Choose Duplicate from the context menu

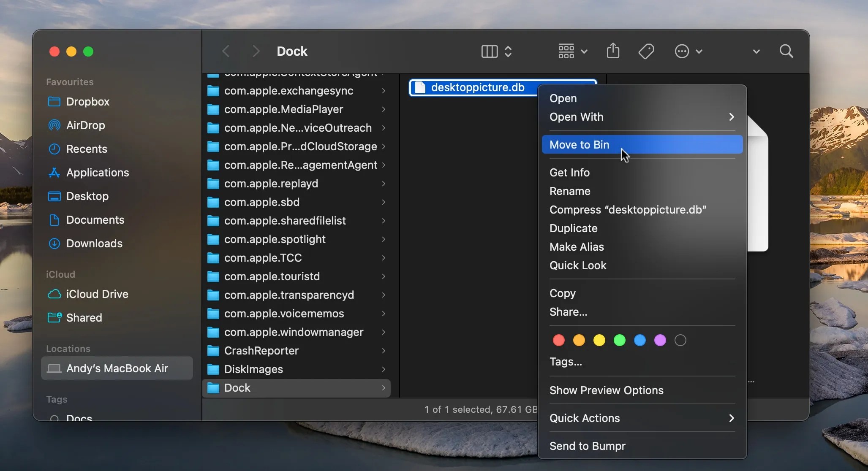tap(573, 228)
